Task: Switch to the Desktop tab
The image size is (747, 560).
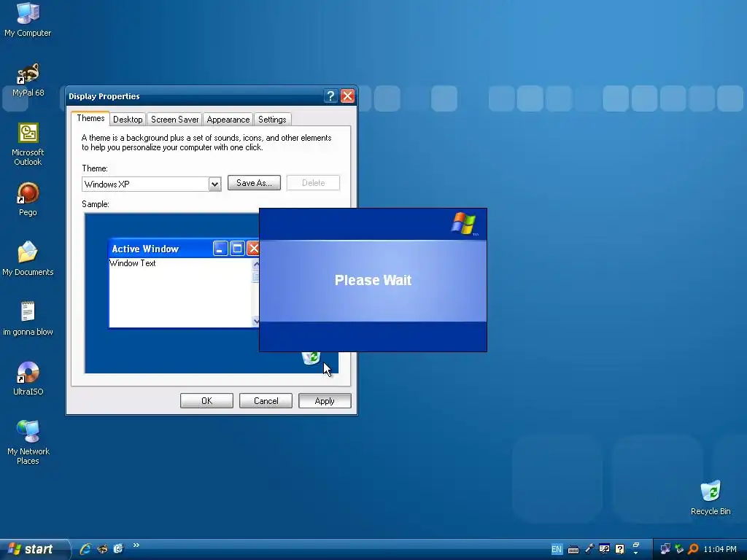Action: (x=128, y=119)
